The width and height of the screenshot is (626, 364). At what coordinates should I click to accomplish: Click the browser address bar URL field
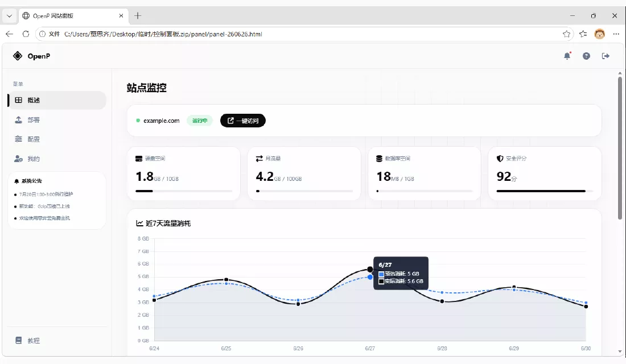pyautogui.click(x=303, y=34)
